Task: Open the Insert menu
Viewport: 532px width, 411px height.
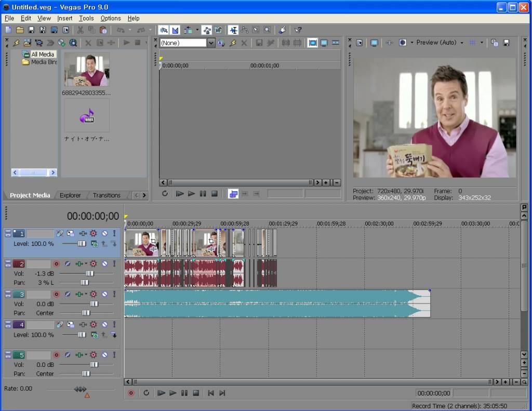Action: (x=64, y=18)
